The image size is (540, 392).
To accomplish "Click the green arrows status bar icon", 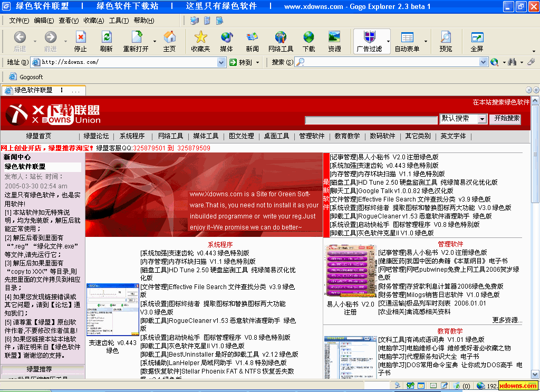I will point(410,386).
